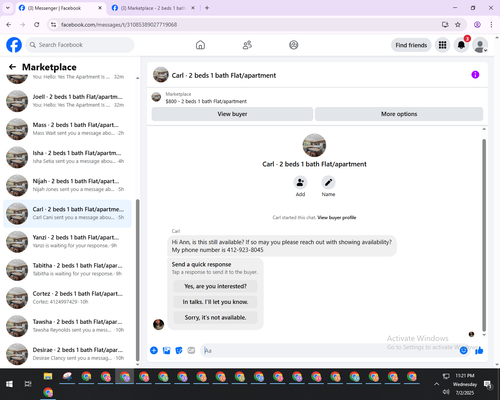
Task: Open a new browser tab
Action: point(207,8)
